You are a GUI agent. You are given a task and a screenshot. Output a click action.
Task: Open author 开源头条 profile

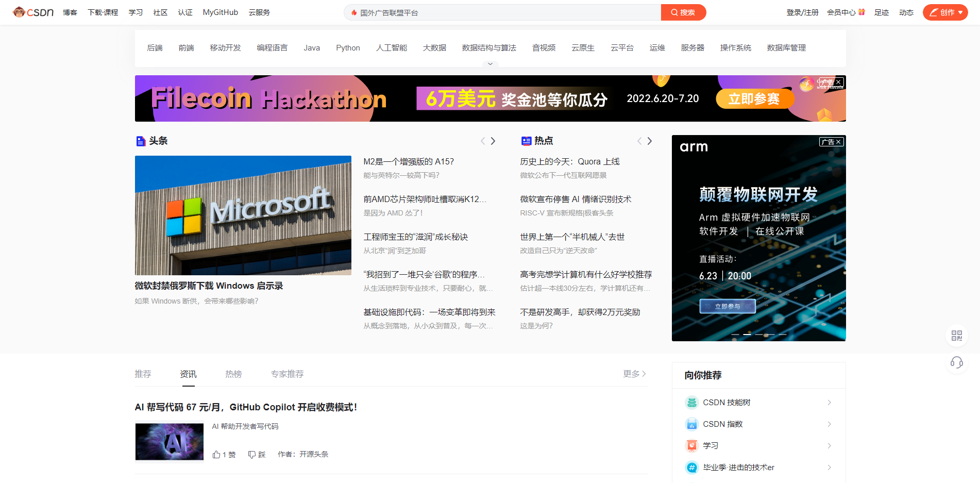(314, 454)
